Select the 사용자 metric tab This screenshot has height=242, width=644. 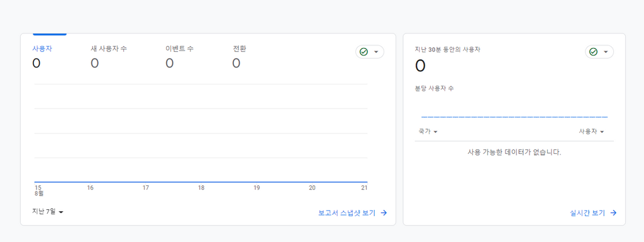[42, 56]
